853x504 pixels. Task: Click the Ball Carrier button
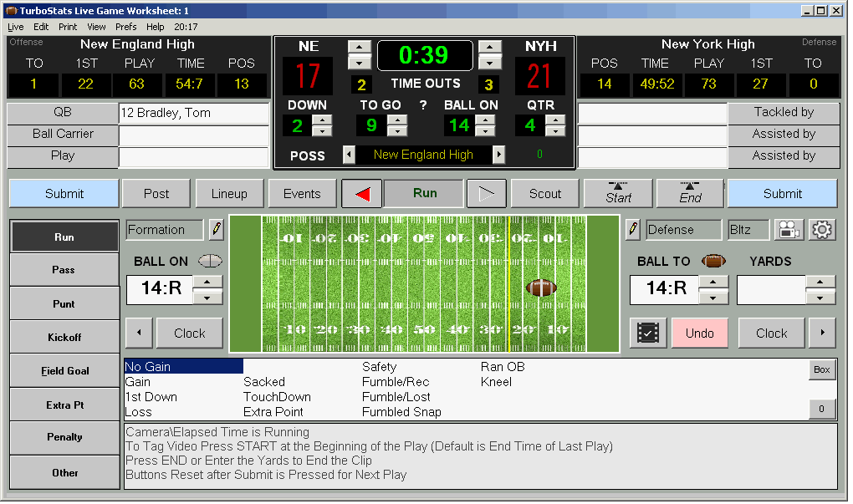tap(63, 135)
